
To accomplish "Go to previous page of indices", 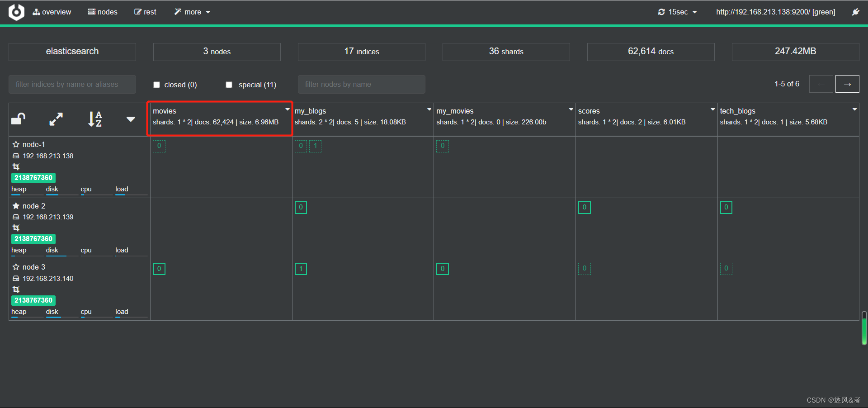I will tap(821, 84).
